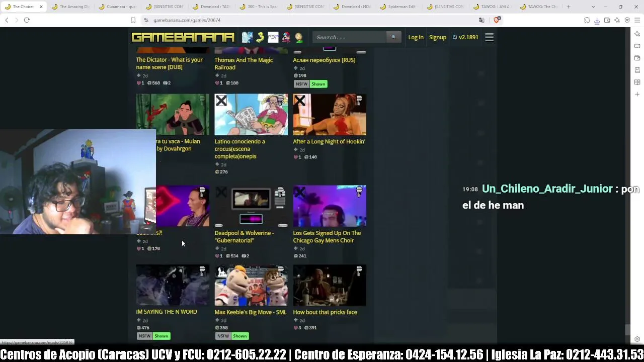Open the 'Latino conociendo a crocus' thumbnail
The image size is (644, 362).
251,114
